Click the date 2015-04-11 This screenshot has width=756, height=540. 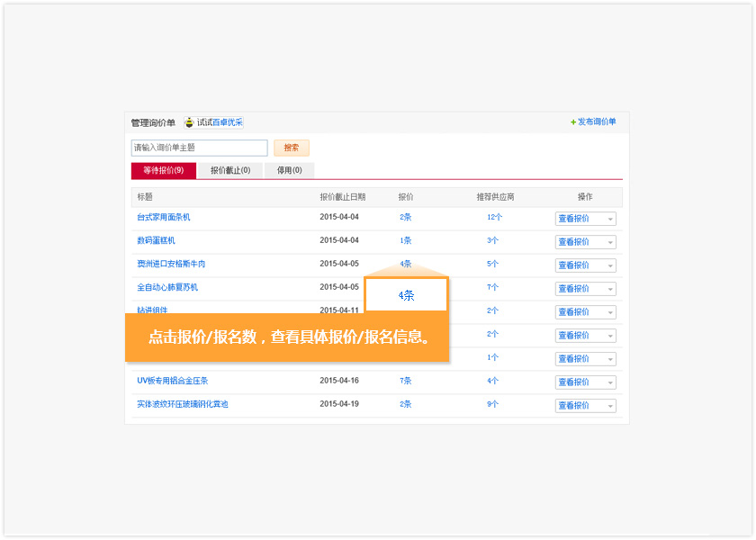(x=339, y=310)
